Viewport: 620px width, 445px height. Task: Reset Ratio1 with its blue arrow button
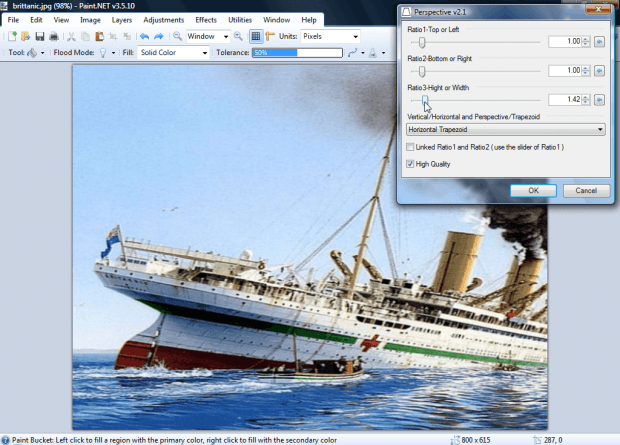coord(599,41)
